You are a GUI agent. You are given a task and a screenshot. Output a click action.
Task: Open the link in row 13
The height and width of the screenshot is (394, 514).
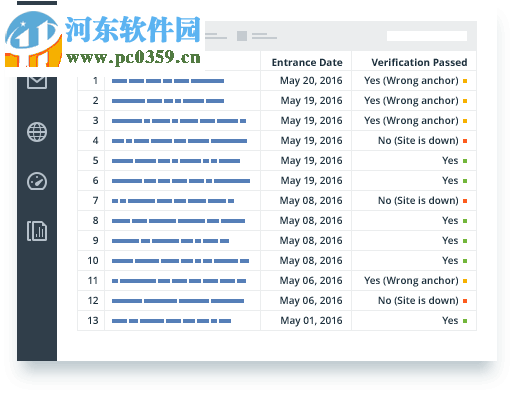click(x=171, y=321)
